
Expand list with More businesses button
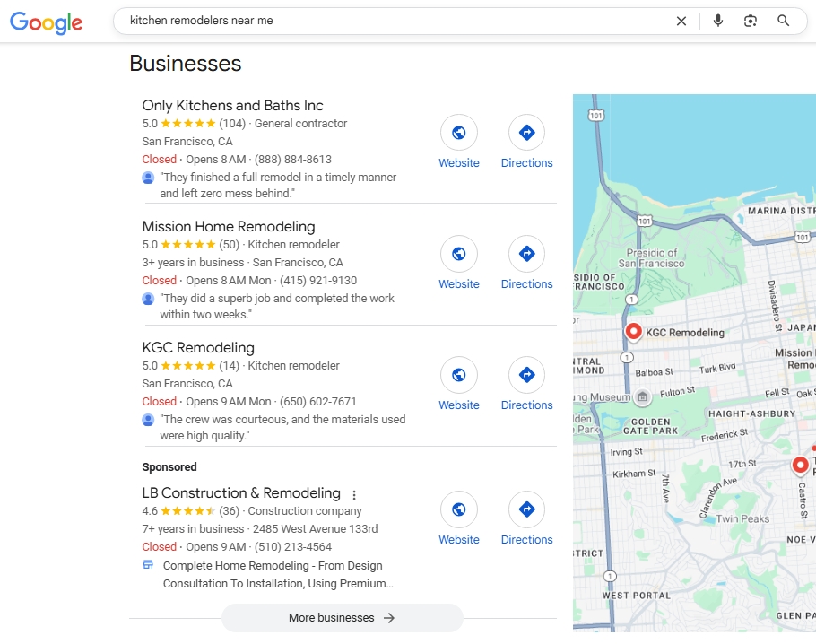point(342,618)
